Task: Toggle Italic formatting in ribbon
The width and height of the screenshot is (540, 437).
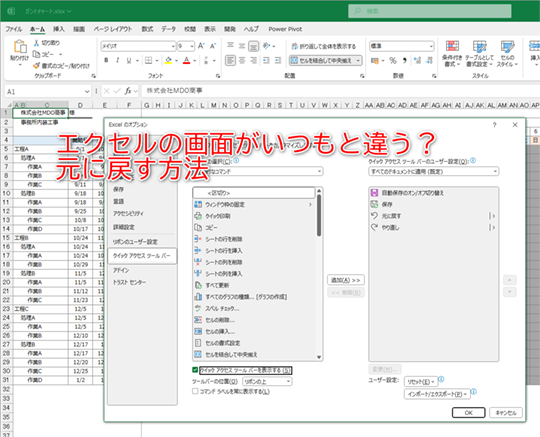Action: (x=117, y=60)
